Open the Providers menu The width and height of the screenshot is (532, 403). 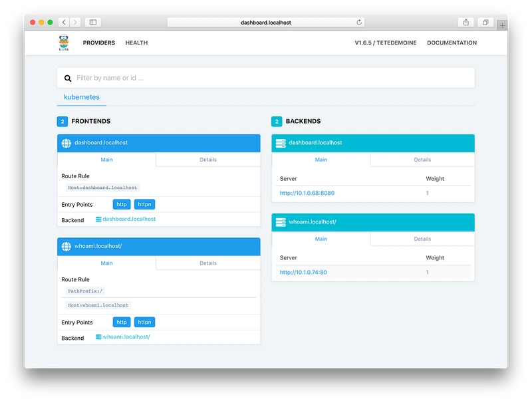[99, 43]
